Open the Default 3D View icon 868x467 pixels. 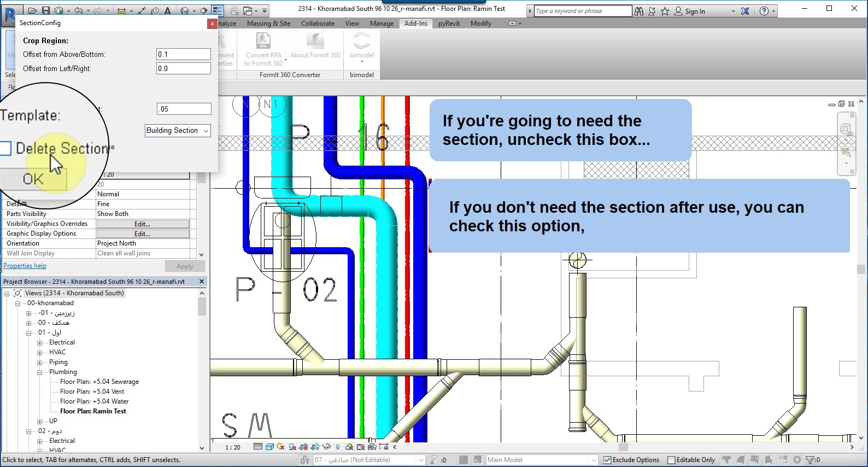coord(184,10)
